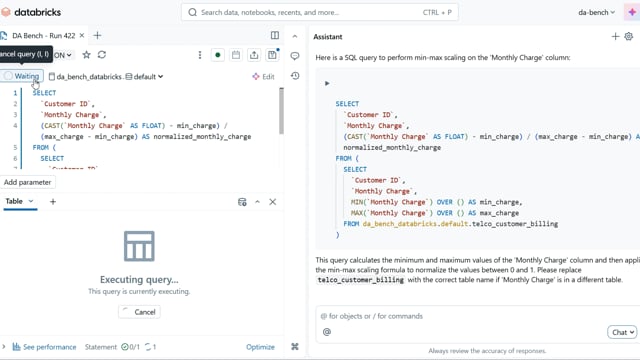Open the da_bench_databricks default catalog dropdown

click(x=106, y=76)
